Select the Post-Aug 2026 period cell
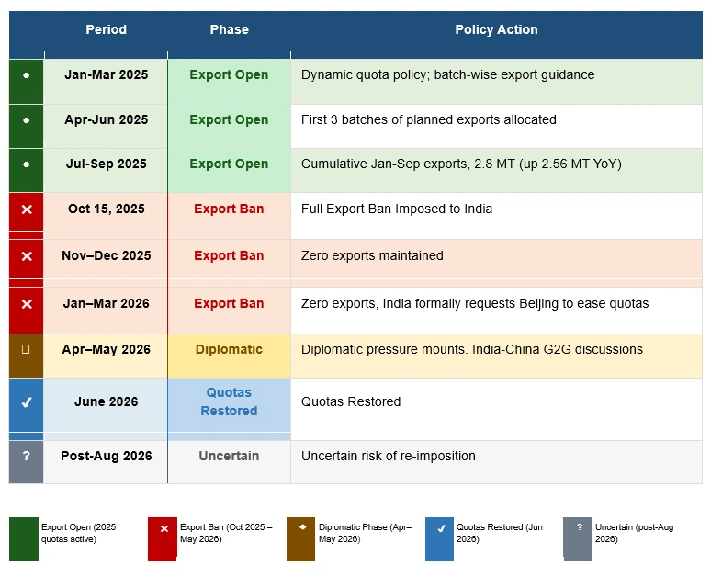This screenshot has width=711, height=588. (107, 462)
